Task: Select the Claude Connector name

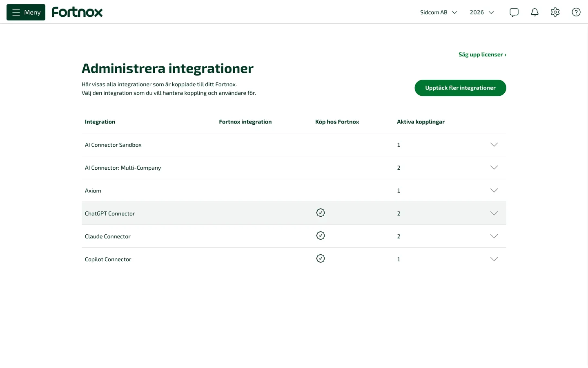Action: coord(108,236)
